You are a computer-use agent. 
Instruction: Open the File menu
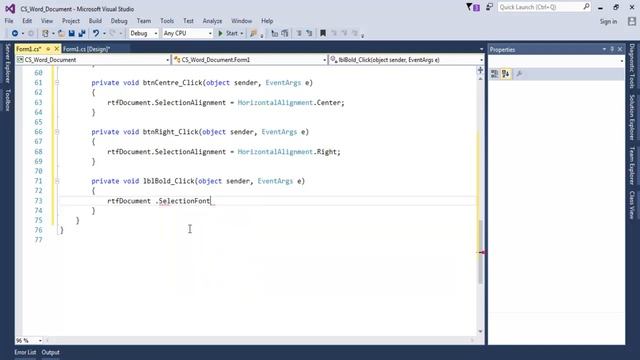click(9, 21)
